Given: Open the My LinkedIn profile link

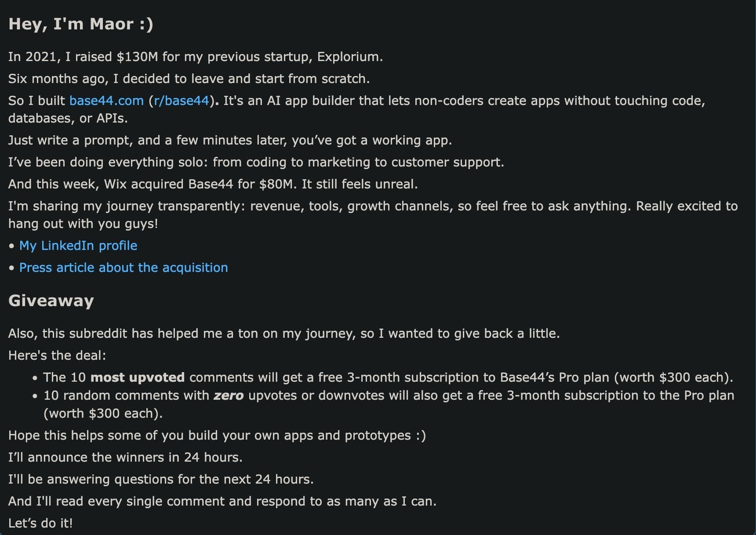Looking at the screenshot, I should click(x=78, y=246).
